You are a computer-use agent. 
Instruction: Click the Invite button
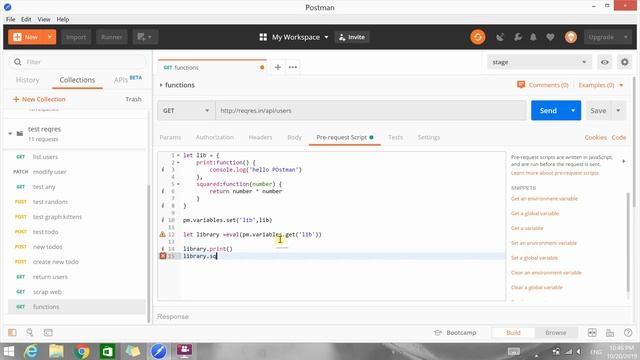352,37
